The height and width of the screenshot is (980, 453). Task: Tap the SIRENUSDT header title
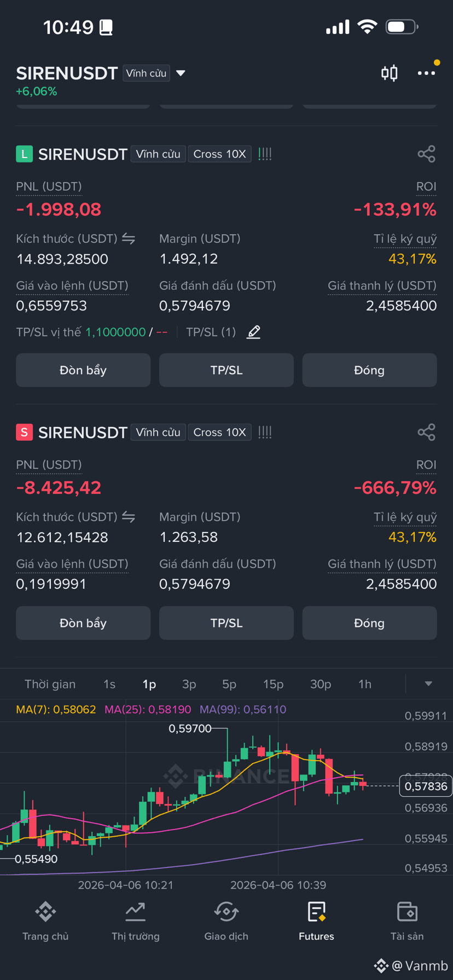(x=67, y=73)
